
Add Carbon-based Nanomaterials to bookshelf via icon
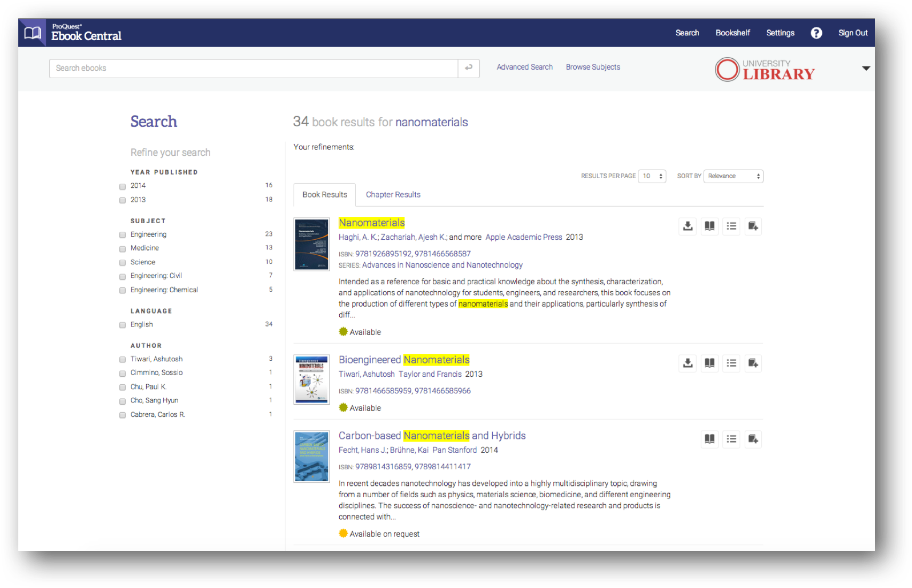pyautogui.click(x=753, y=439)
